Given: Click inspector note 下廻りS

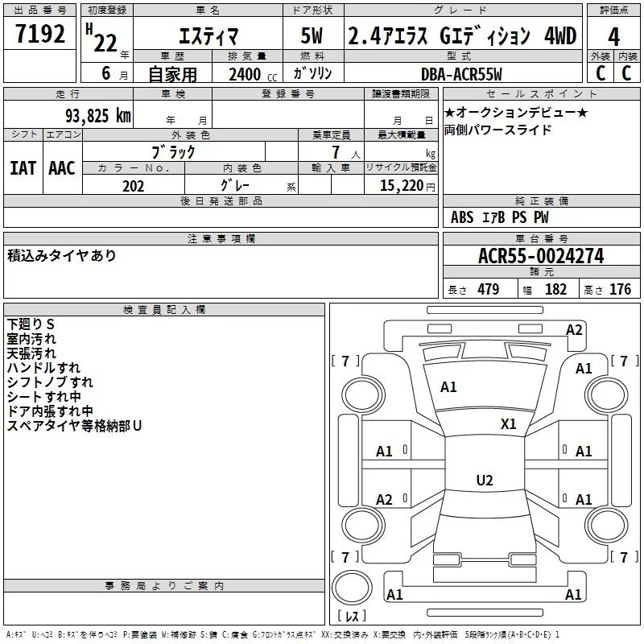Looking at the screenshot, I should click(31, 324).
